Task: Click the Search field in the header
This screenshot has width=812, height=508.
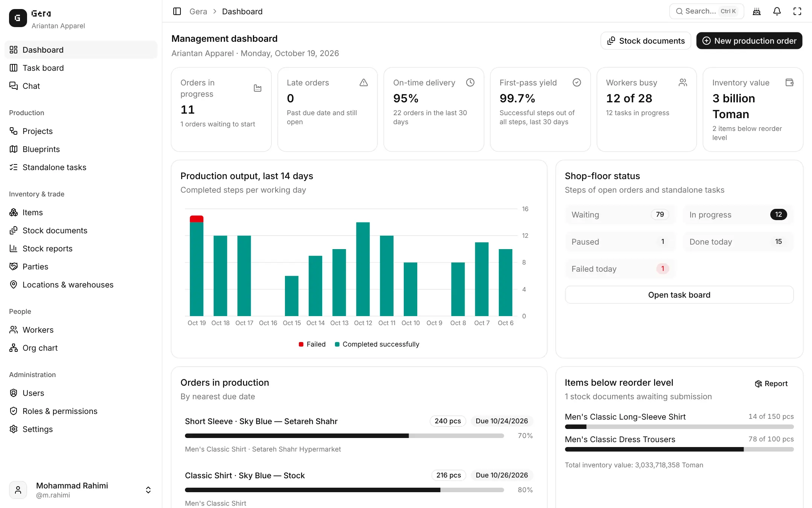Action: [x=706, y=11]
